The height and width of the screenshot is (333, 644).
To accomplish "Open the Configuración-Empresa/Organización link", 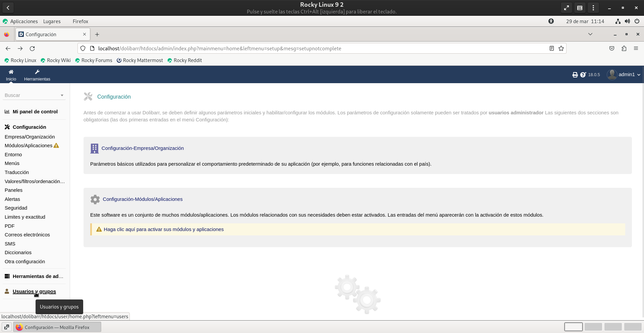I will coord(143,148).
